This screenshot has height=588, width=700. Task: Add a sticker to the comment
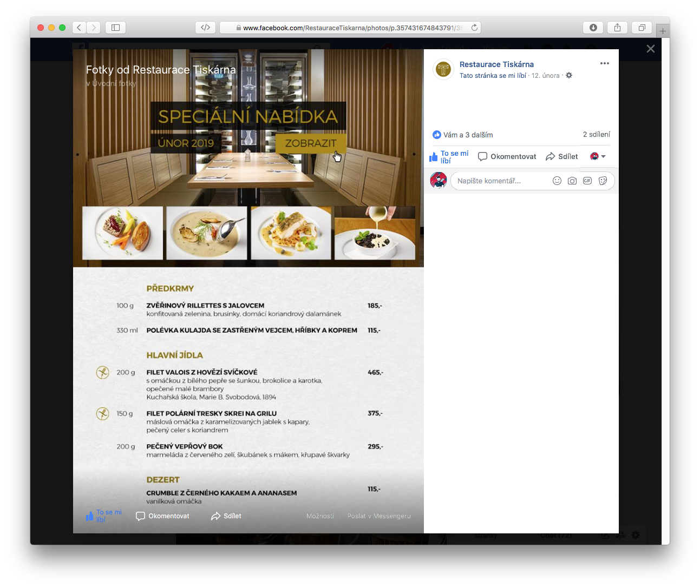(x=603, y=181)
